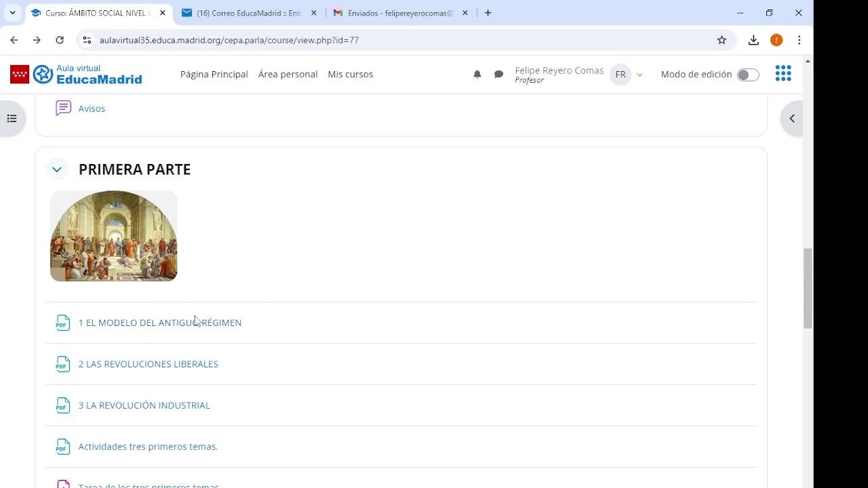Bookmark this page with the star
The width and height of the screenshot is (868, 488).
(722, 40)
